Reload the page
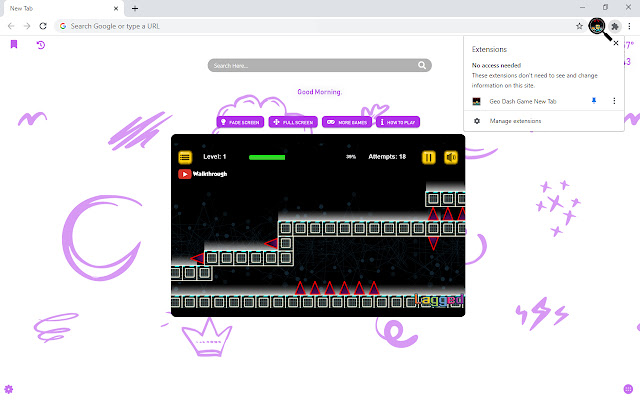 click(43, 26)
